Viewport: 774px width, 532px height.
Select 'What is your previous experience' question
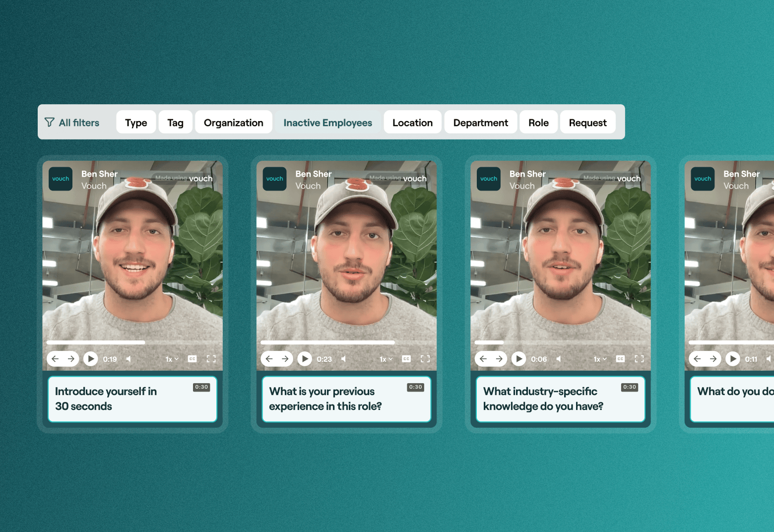346,399
